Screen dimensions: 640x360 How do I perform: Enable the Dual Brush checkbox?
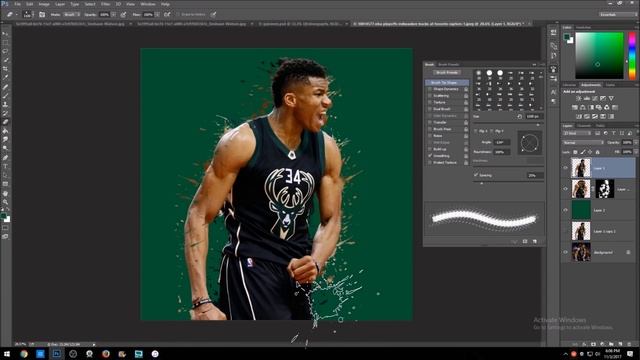[x=429, y=109]
